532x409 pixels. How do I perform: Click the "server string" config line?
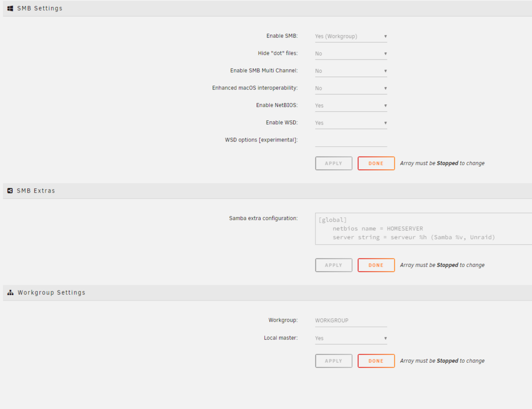click(x=413, y=237)
